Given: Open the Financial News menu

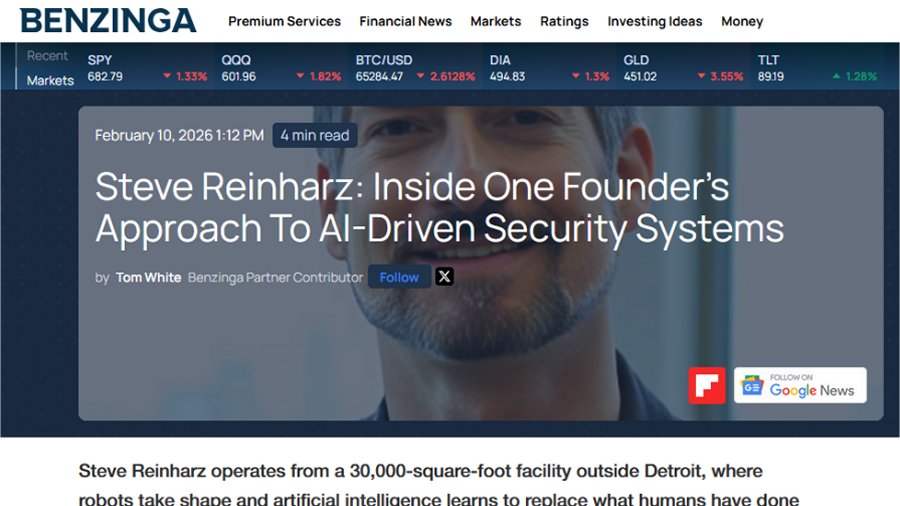Looking at the screenshot, I should [x=405, y=21].
